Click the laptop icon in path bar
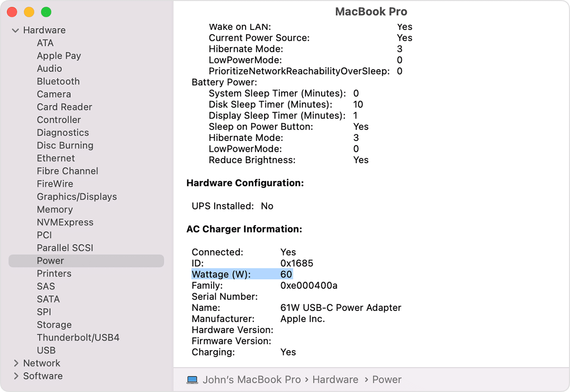 (x=192, y=380)
